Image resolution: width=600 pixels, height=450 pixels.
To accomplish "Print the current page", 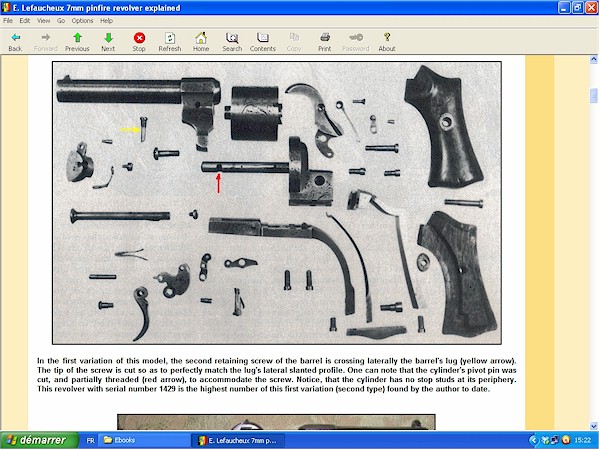I will coord(324,42).
